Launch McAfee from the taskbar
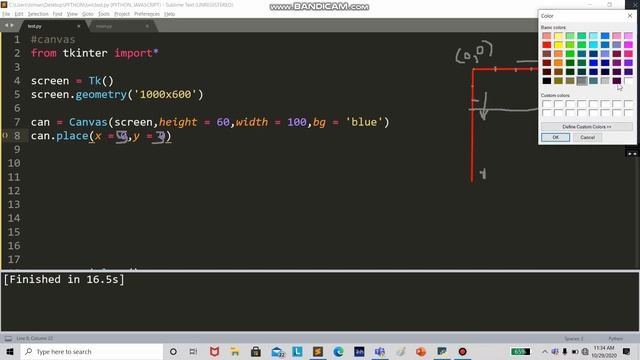Viewport: 640px width, 360px height. [214, 351]
